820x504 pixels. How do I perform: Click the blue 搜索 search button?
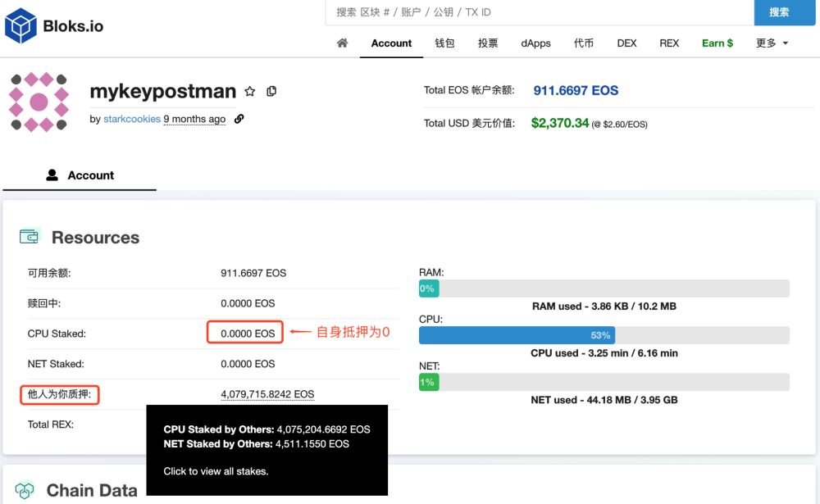point(785,12)
